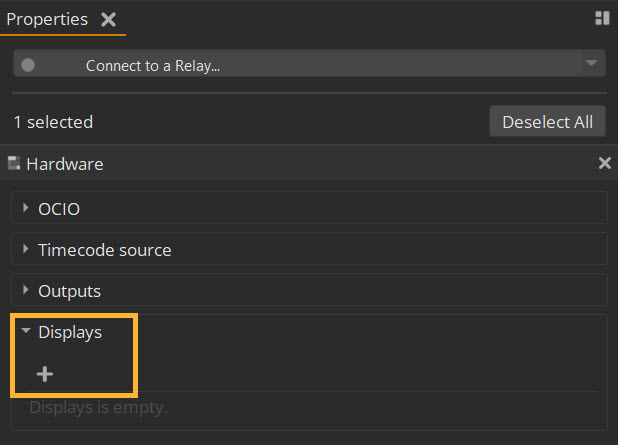The height and width of the screenshot is (445, 618).
Task: Click the OCIO label
Action: (59, 209)
